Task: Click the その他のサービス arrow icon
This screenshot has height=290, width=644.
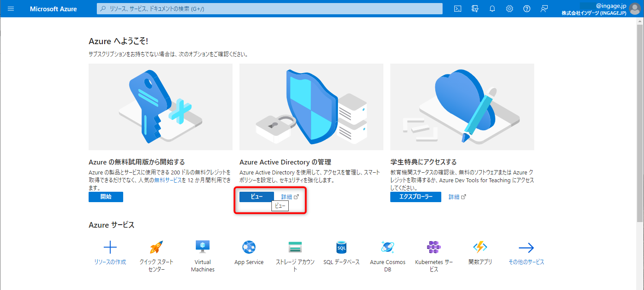Action: 526,248
